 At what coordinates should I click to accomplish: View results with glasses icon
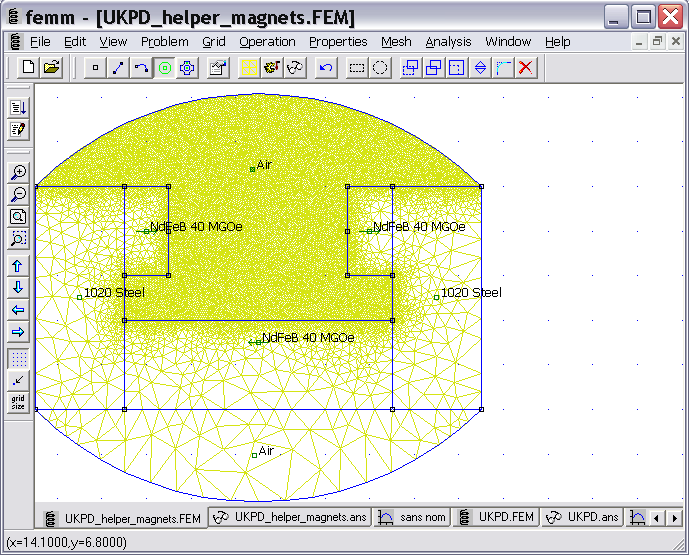tap(295, 68)
